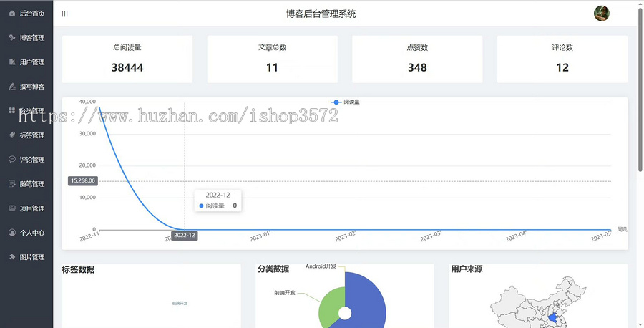Select 撰写博客 menu entry
This screenshot has width=644, height=328.
[26, 87]
